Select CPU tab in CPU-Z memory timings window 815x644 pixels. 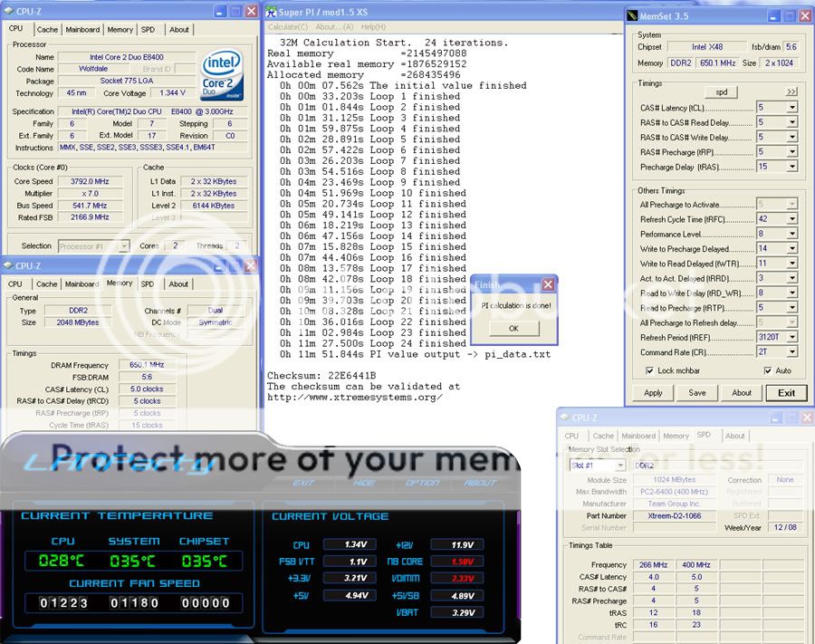point(15,284)
